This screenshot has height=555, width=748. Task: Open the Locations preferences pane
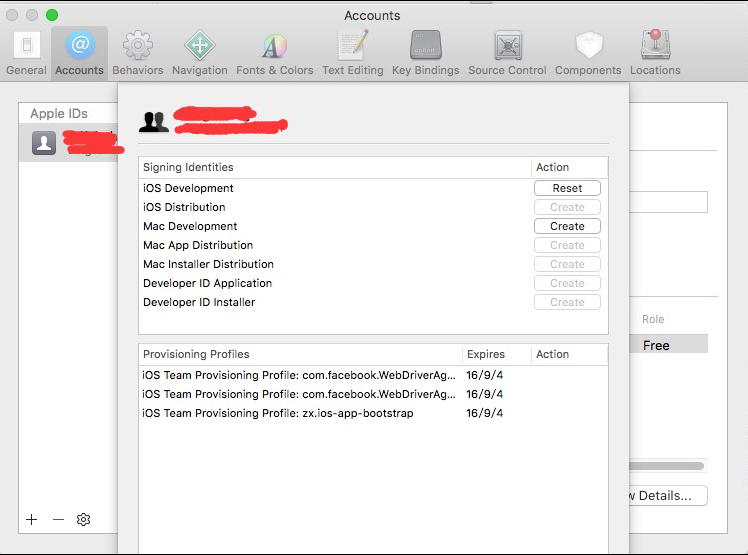pos(655,53)
